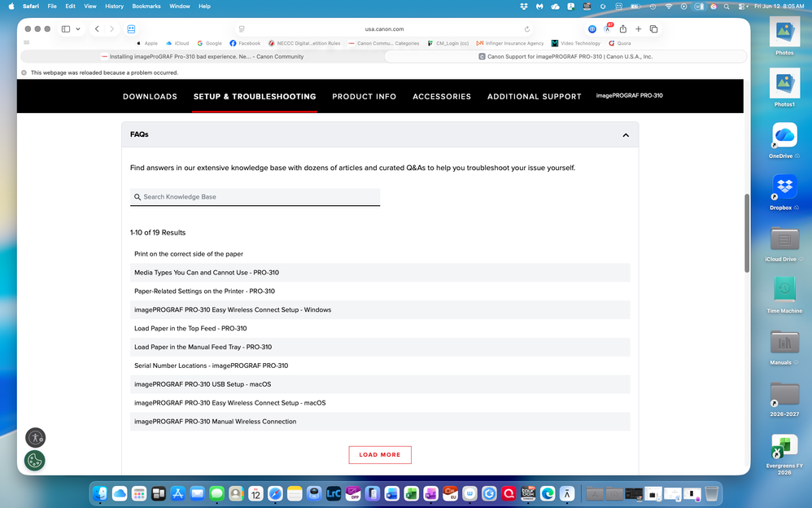
Task: Open the Trash in the Dock
Action: [712, 493]
